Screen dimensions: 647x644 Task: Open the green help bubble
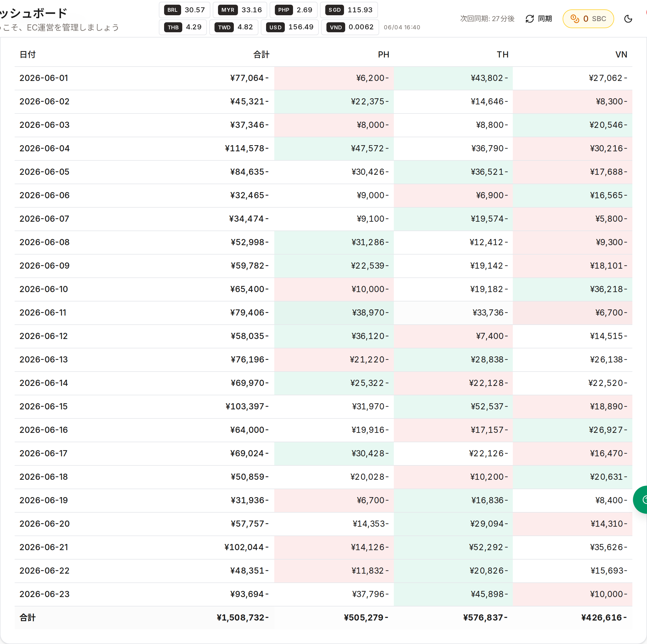pyautogui.click(x=640, y=500)
